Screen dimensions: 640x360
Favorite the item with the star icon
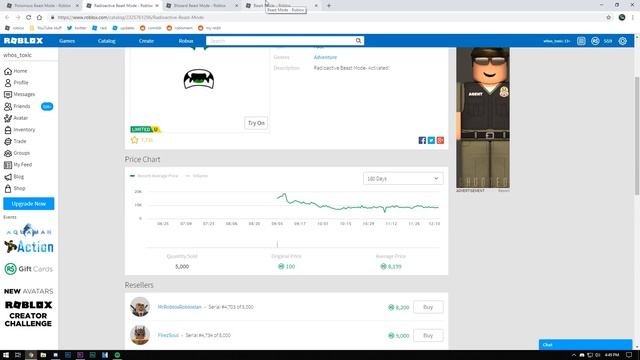(x=135, y=140)
